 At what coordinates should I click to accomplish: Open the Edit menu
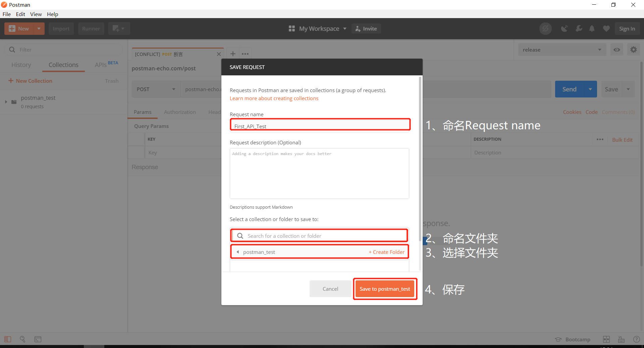click(x=20, y=14)
